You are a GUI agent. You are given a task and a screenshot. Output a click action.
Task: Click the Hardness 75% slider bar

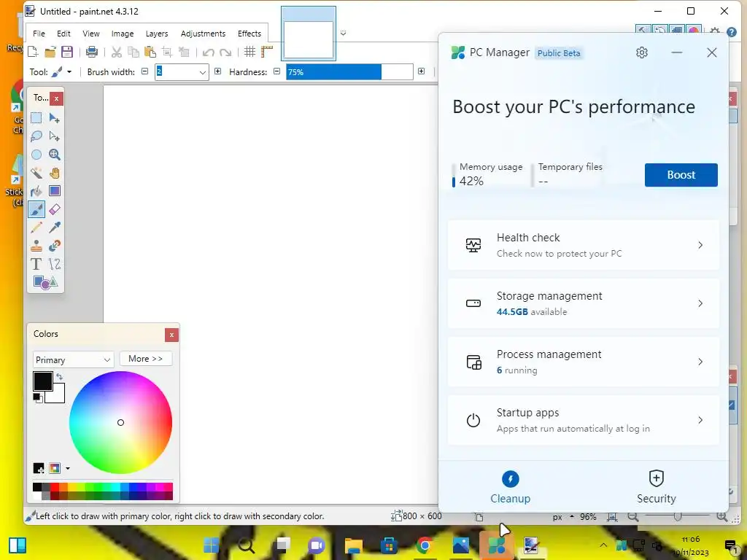click(x=349, y=72)
